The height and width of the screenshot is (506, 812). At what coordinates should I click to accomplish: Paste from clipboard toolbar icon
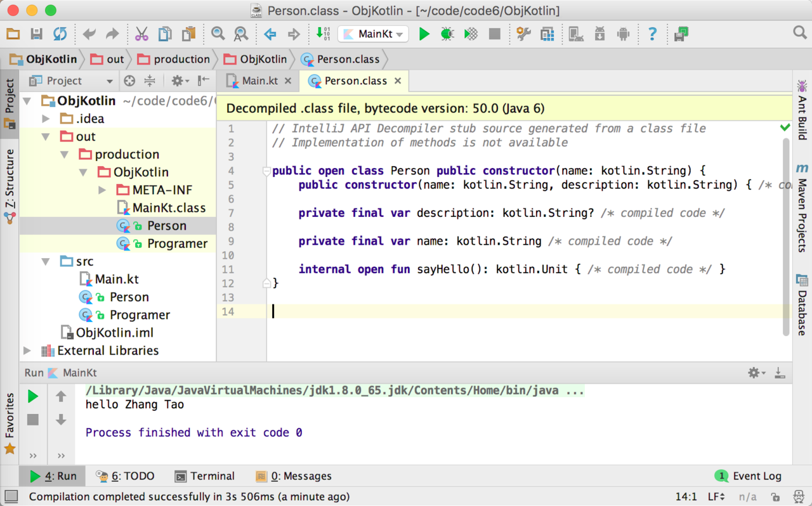click(x=188, y=34)
